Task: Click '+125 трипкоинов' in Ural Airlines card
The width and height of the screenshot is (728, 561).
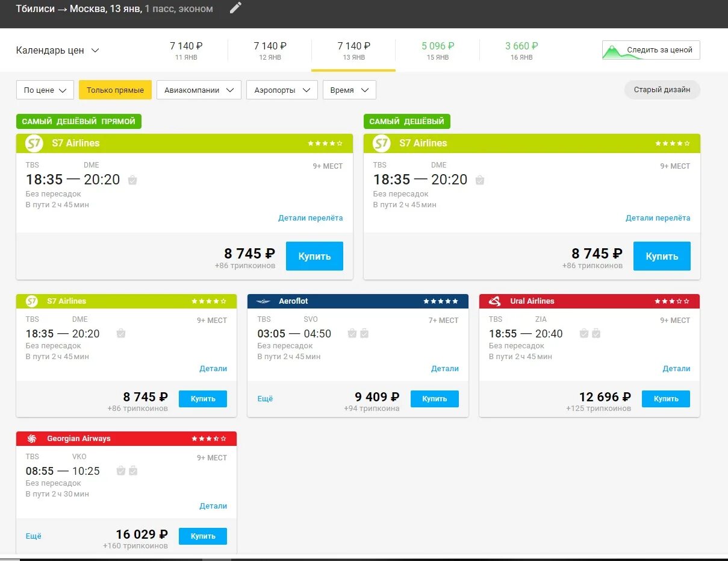Action: point(599,409)
